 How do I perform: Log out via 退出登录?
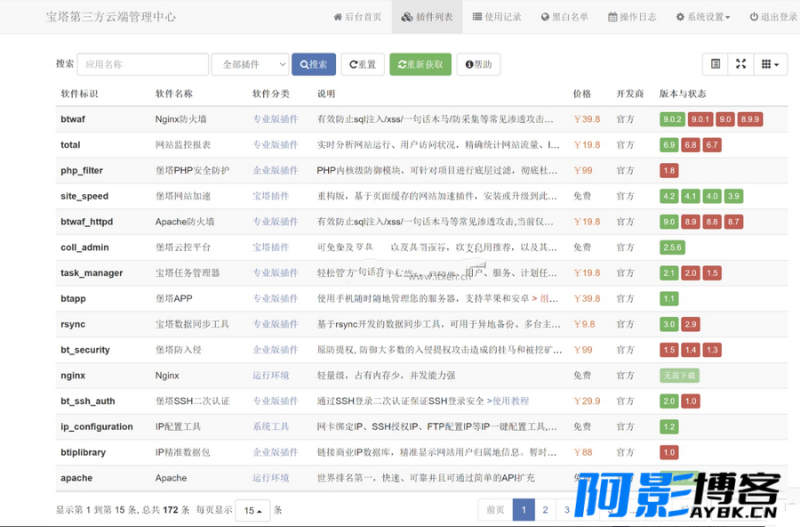point(773,17)
